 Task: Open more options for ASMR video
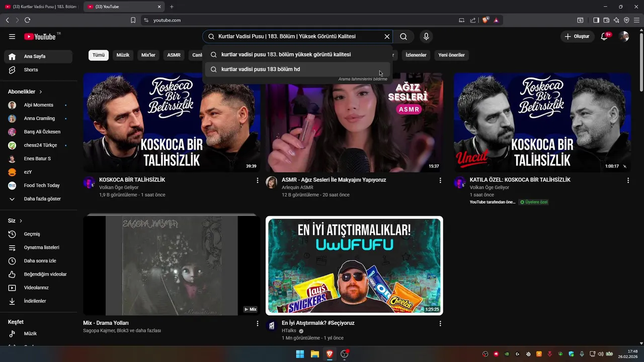point(440,180)
